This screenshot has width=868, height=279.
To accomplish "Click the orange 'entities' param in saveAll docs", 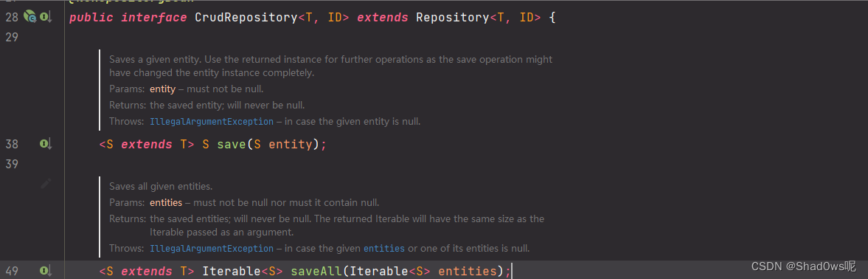I will click(165, 202).
